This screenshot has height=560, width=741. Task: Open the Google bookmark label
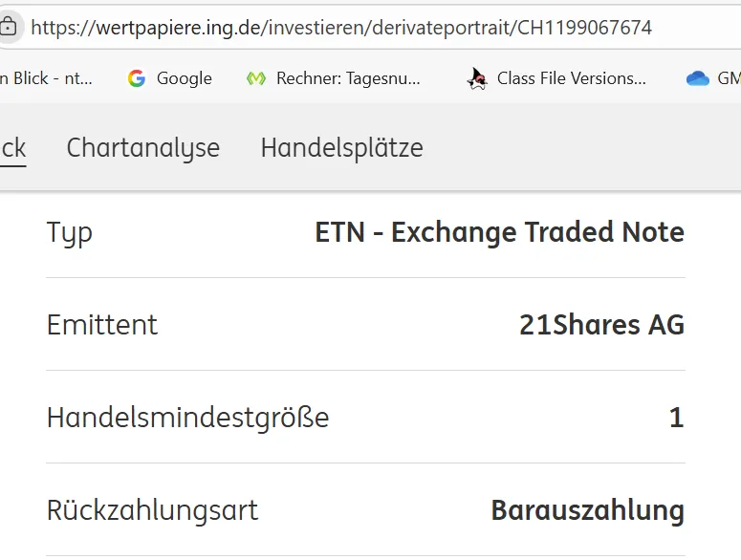click(184, 78)
